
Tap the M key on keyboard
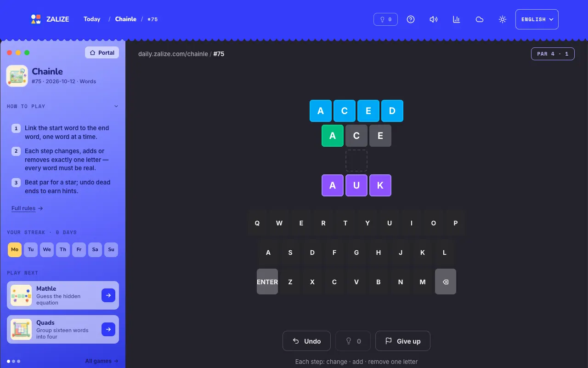click(423, 282)
